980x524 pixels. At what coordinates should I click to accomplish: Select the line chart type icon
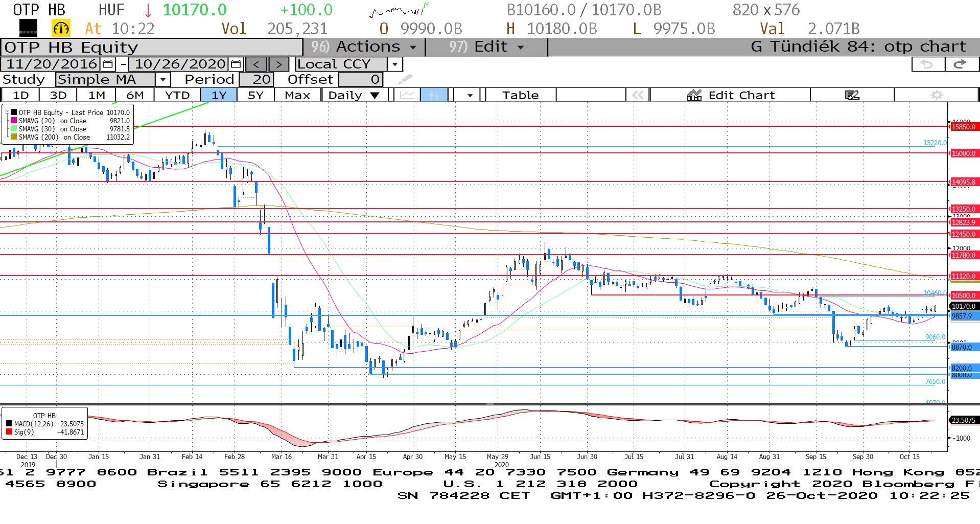point(407,95)
